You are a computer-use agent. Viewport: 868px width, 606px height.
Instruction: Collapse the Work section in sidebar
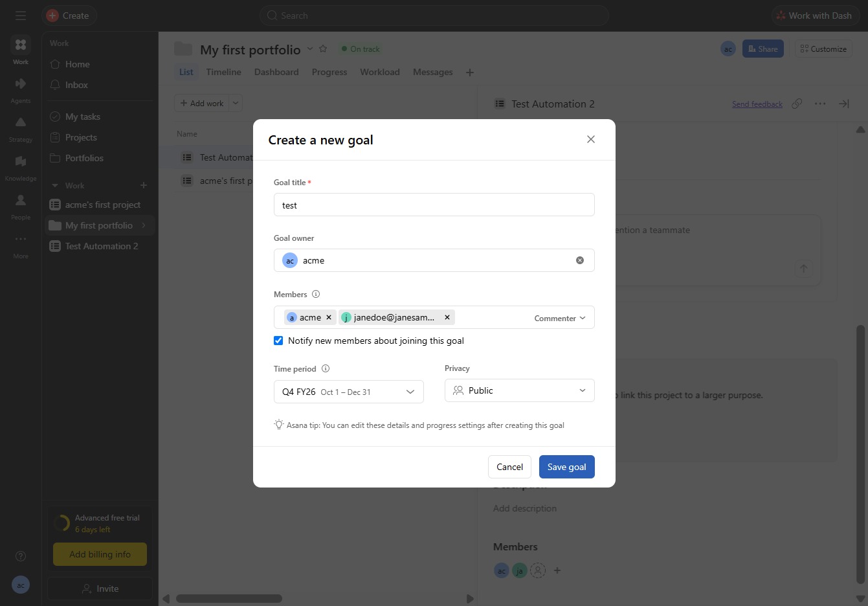(x=55, y=185)
